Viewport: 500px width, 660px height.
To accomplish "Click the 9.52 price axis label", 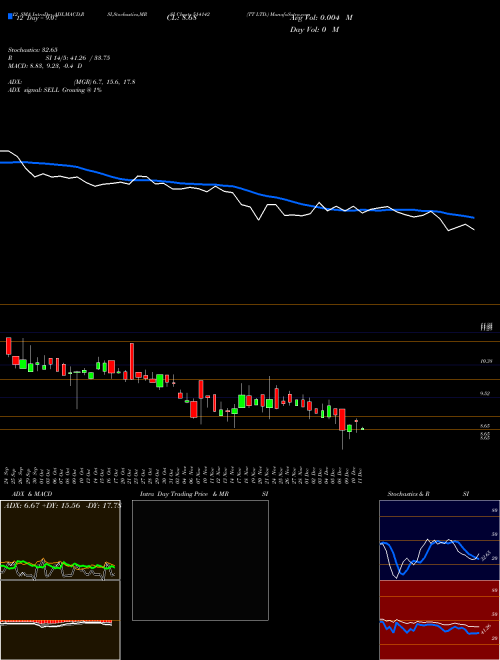I will 486,394.
